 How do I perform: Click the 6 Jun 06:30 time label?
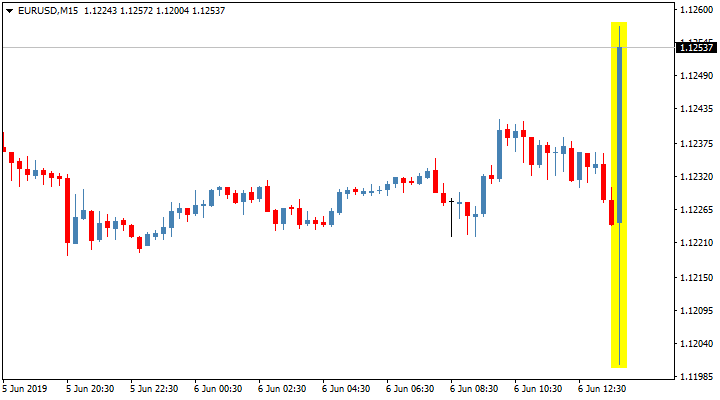point(410,389)
